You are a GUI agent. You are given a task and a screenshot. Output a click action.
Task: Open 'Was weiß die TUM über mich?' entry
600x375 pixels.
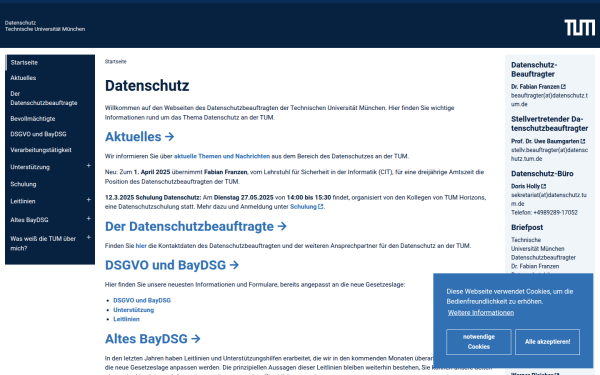(43, 243)
